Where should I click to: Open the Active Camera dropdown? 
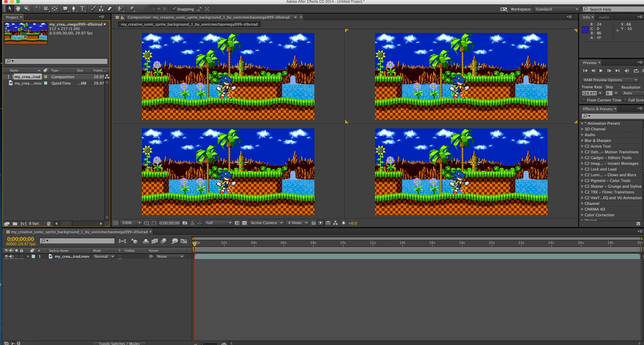(x=267, y=223)
